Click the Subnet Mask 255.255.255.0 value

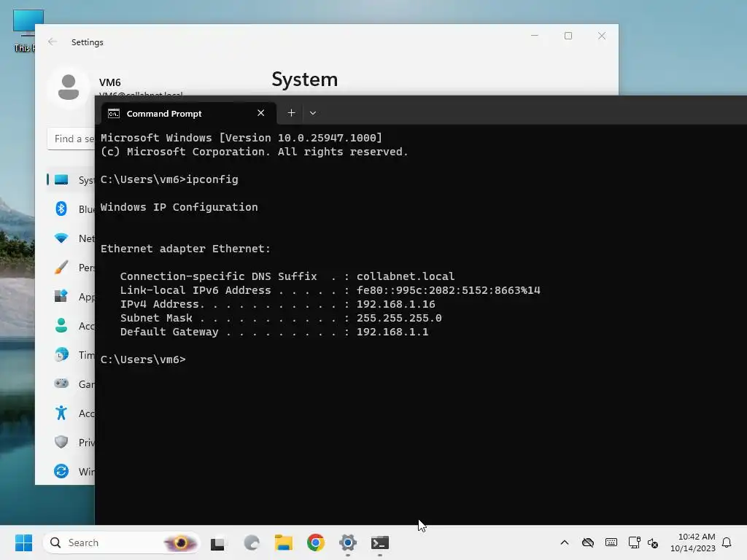pos(399,318)
